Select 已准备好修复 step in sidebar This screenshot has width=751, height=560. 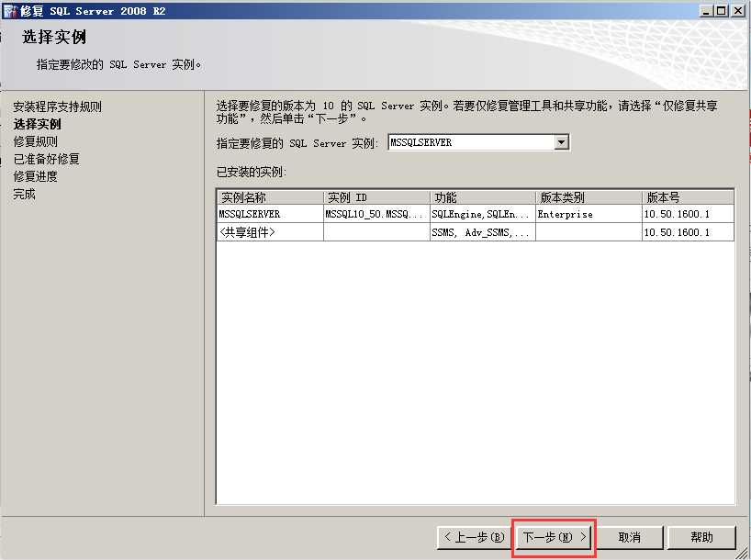pos(47,159)
